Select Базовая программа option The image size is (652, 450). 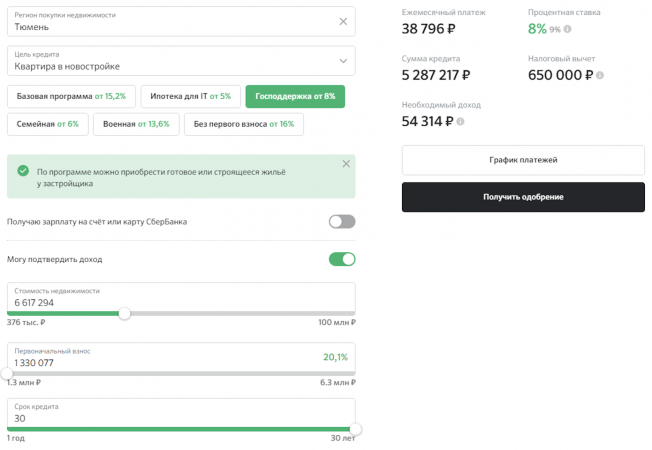click(70, 96)
